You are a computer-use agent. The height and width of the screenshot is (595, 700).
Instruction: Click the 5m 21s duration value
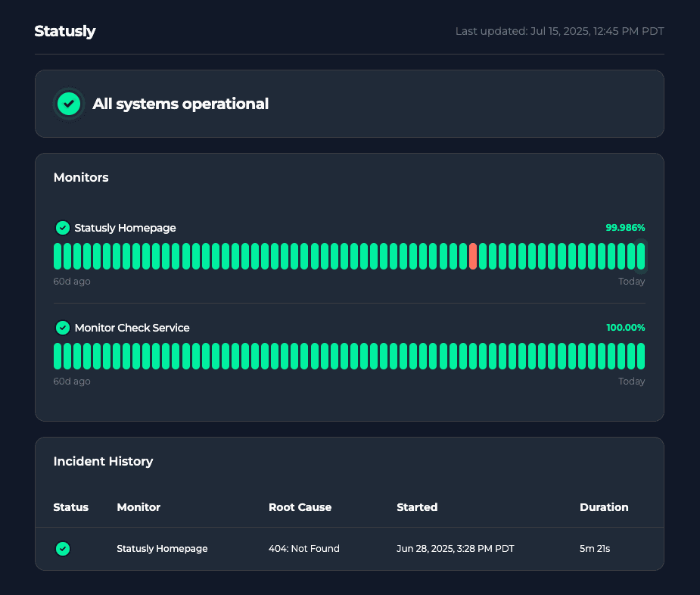pos(595,549)
